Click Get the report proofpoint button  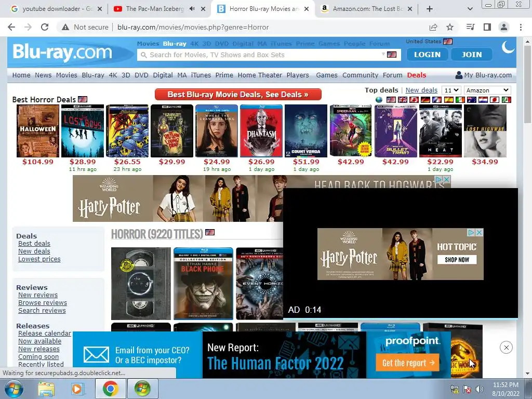407,363
